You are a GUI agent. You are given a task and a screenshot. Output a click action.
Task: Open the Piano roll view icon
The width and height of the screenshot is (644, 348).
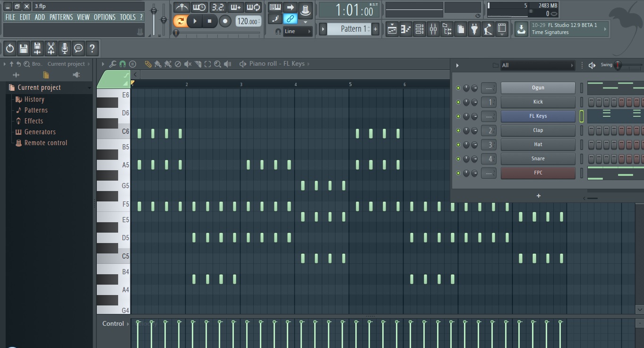[x=406, y=29]
